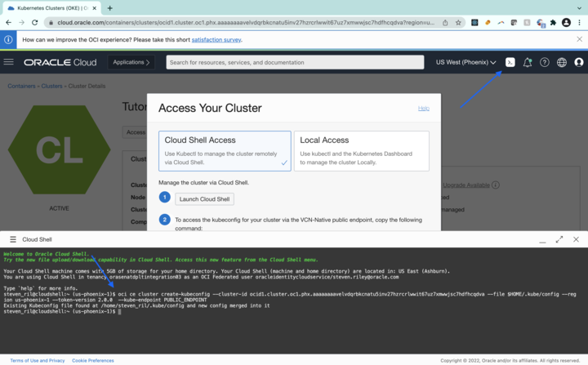Open the language globe icon
Screen dimensions: 588x365
click(561, 62)
